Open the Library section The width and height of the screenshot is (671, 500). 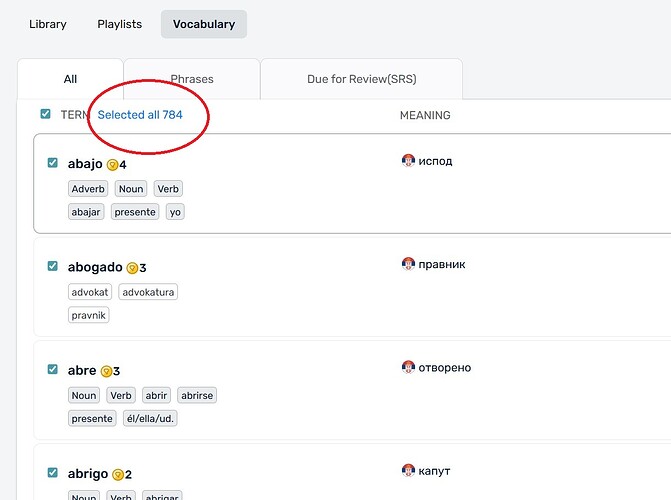pyautogui.click(x=48, y=24)
